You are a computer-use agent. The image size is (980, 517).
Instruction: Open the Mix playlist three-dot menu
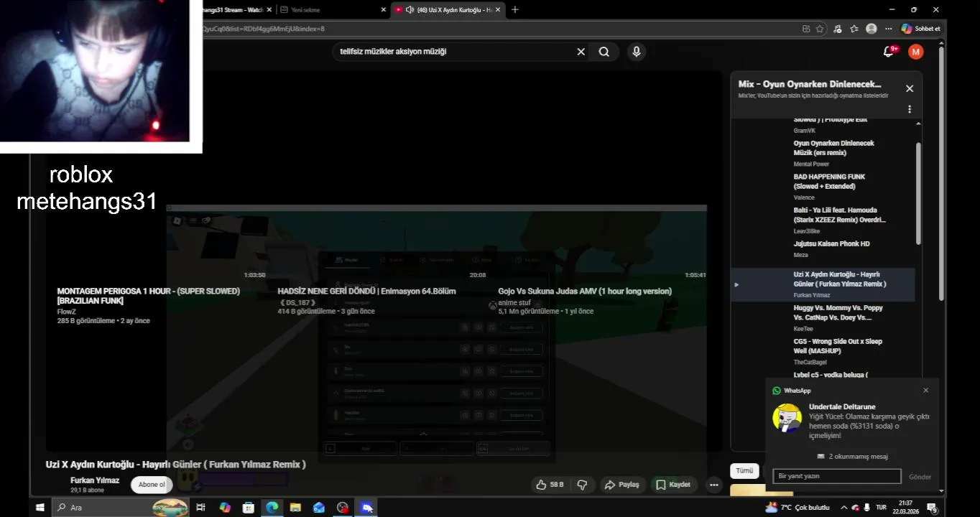(910, 109)
